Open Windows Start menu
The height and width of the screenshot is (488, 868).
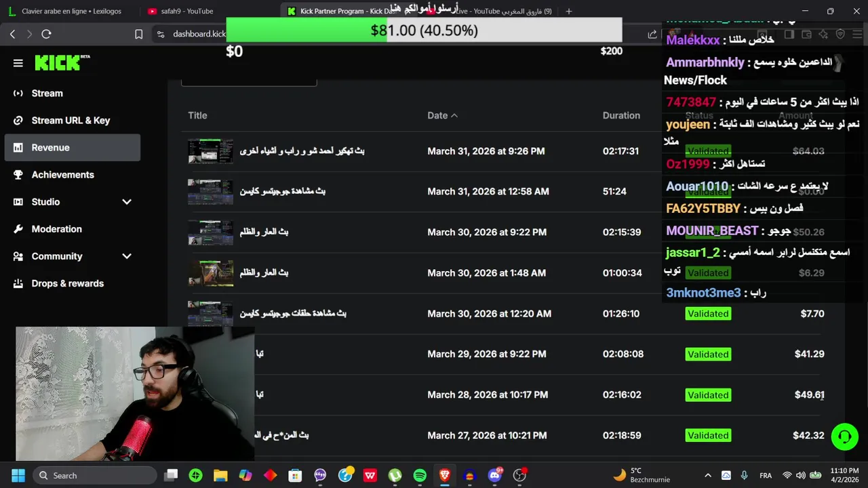tap(18, 475)
